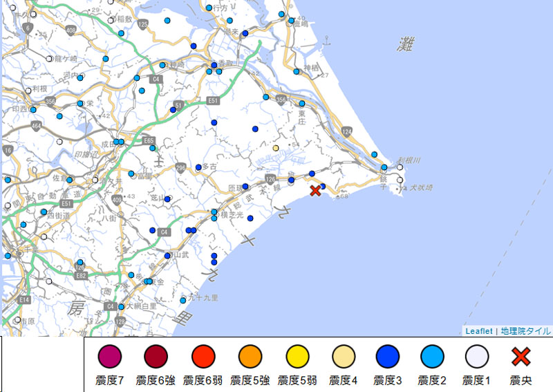Select the light blue marker above 東庄
The width and height of the screenshot is (553, 392).
click(302, 104)
